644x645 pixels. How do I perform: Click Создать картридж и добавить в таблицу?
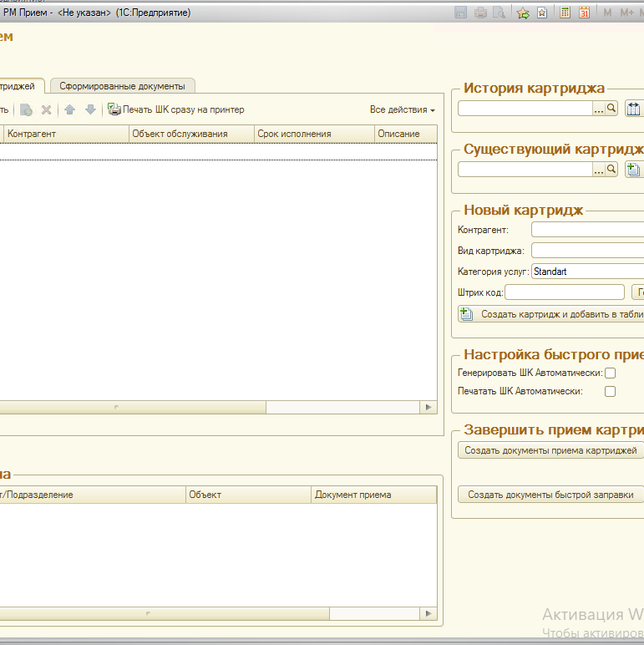point(551,314)
